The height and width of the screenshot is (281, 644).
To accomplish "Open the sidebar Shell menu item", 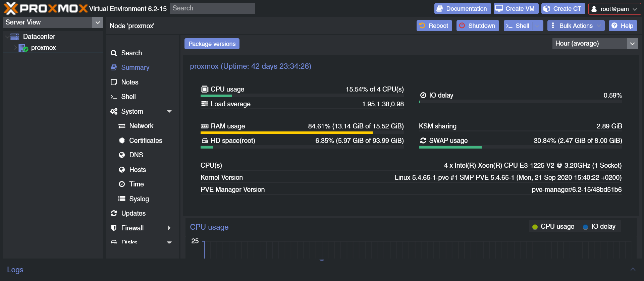I will 143,97.
